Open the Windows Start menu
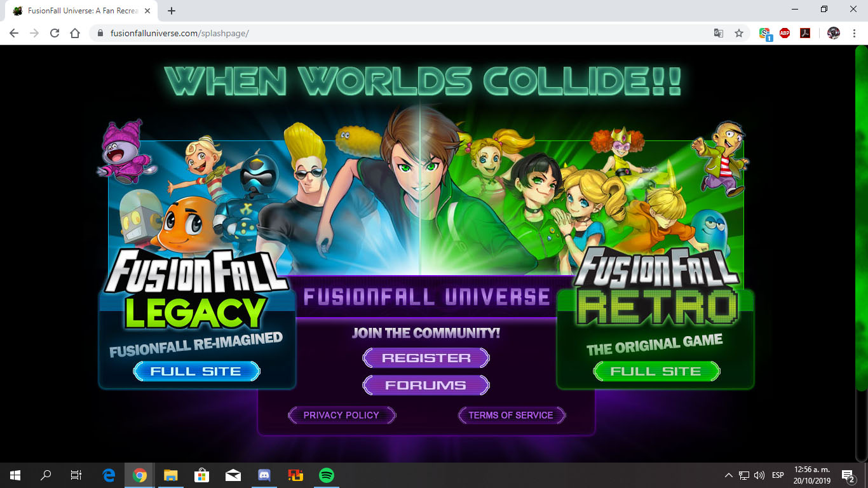868x488 pixels. point(15,475)
